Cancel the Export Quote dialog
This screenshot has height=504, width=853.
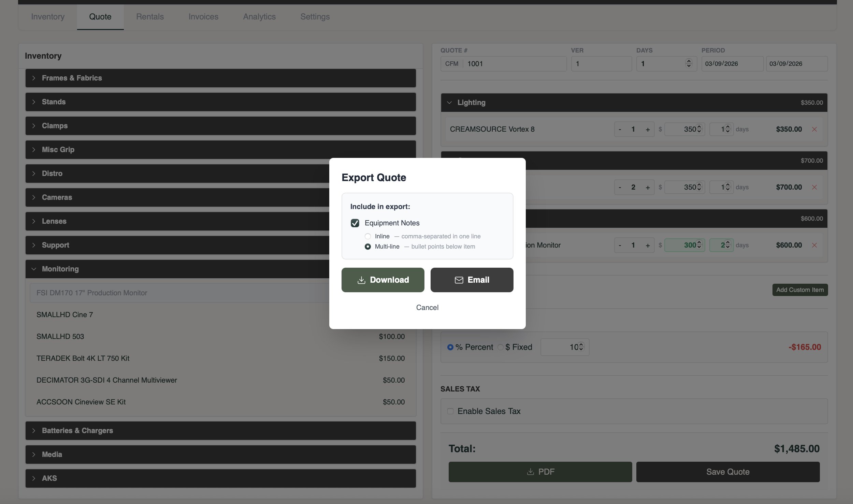point(427,308)
